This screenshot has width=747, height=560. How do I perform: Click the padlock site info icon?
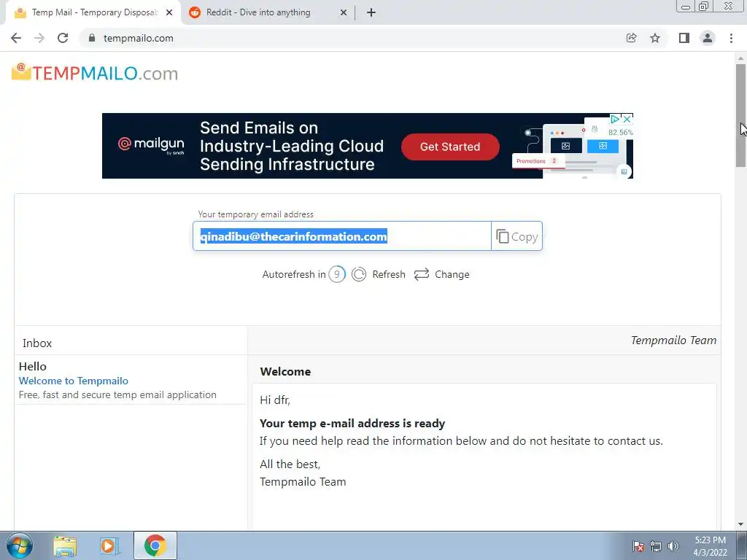point(92,38)
